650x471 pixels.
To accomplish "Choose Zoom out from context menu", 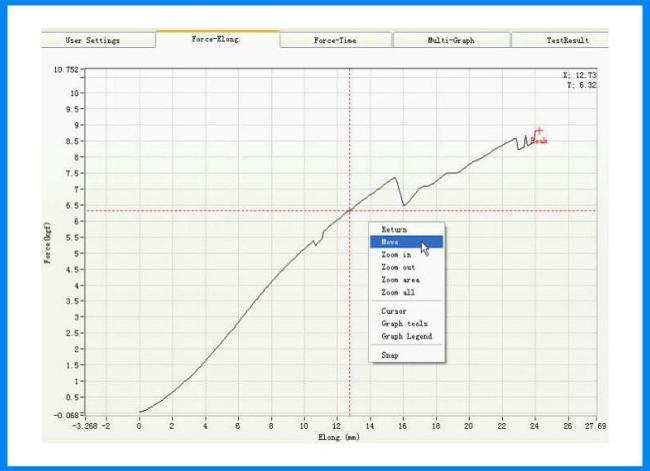I will pos(398,268).
